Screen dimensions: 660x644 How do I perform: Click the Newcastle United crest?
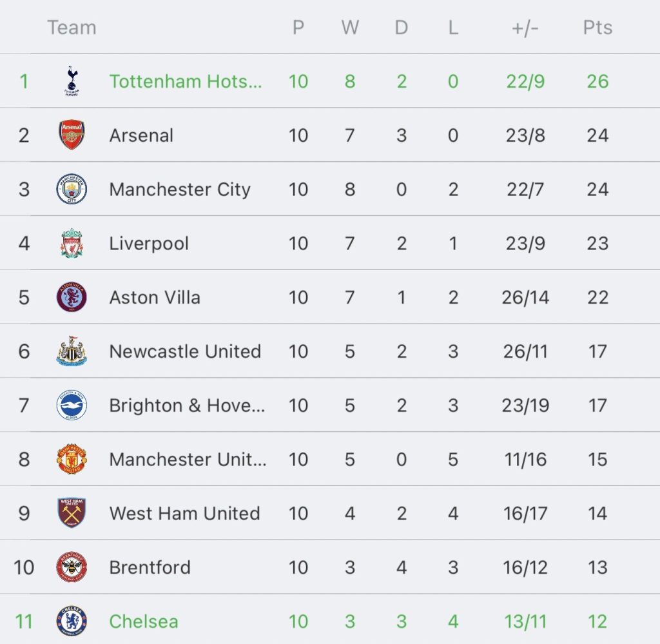72,352
